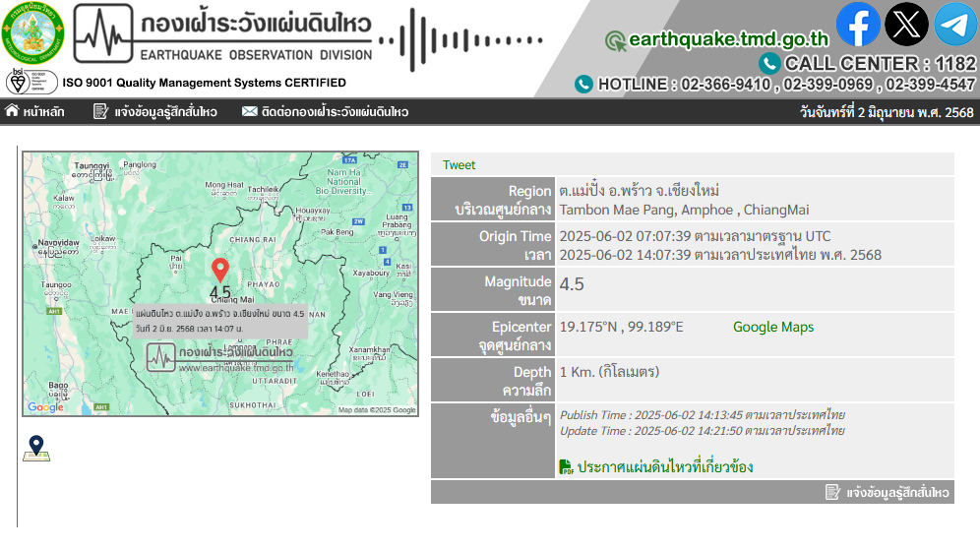
Task: Click the BSI ISO 9001 certification badge
Action: (31, 82)
